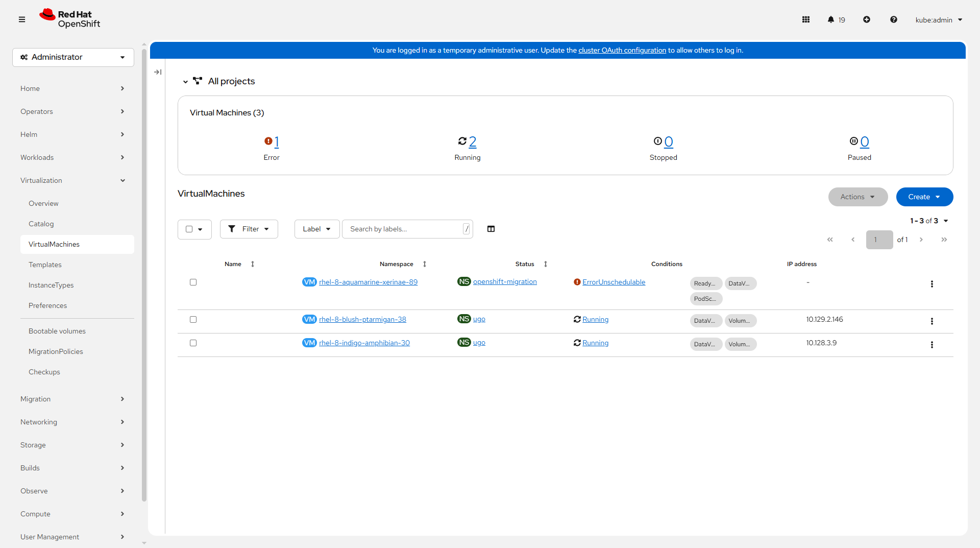This screenshot has height=548, width=980.
Task: Expand the Create button dropdown
Action: pos(924,197)
